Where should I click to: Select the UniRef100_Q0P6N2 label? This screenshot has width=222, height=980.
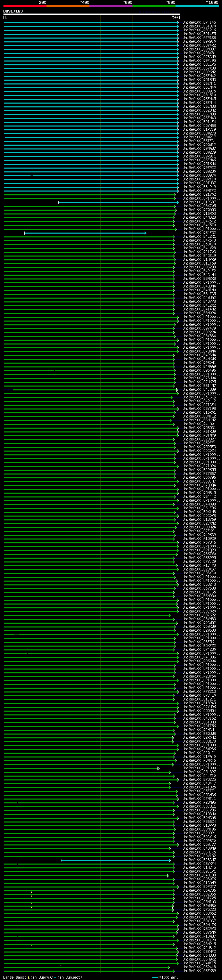pos(199,72)
